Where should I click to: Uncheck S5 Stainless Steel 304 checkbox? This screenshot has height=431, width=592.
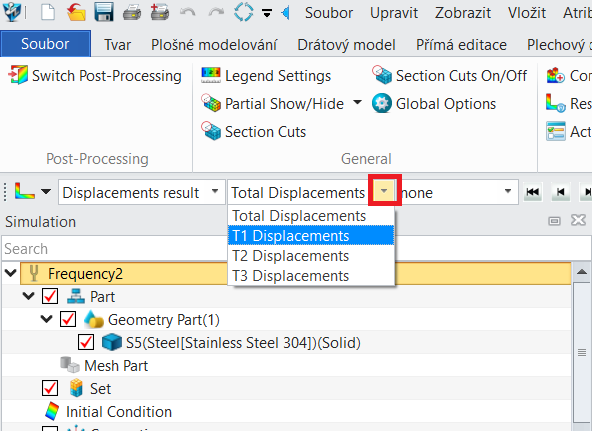click(x=86, y=342)
